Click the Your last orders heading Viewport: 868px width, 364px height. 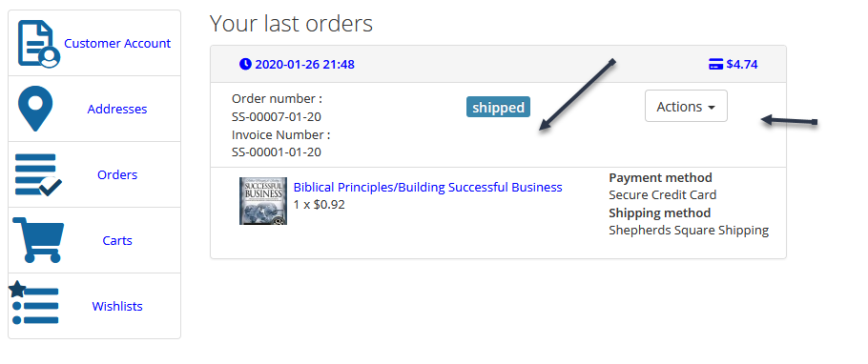click(291, 23)
